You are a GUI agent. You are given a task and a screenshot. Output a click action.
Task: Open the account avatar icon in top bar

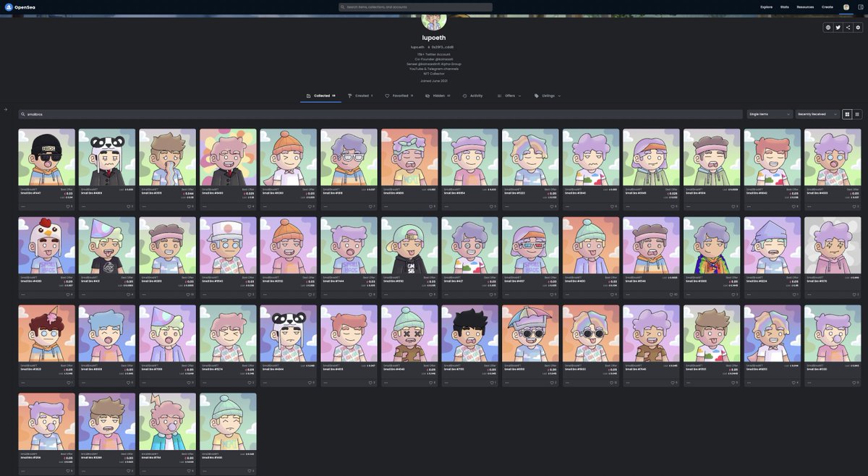click(846, 7)
